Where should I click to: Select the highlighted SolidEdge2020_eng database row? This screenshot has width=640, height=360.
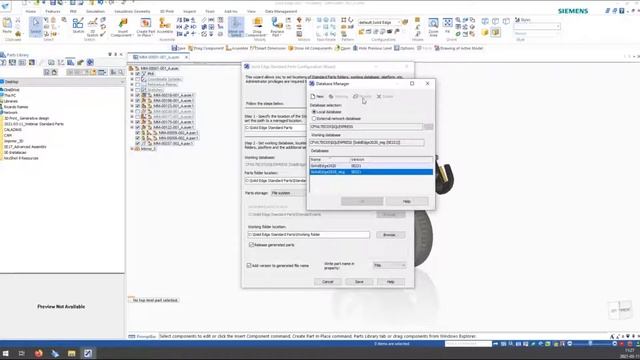[371, 172]
